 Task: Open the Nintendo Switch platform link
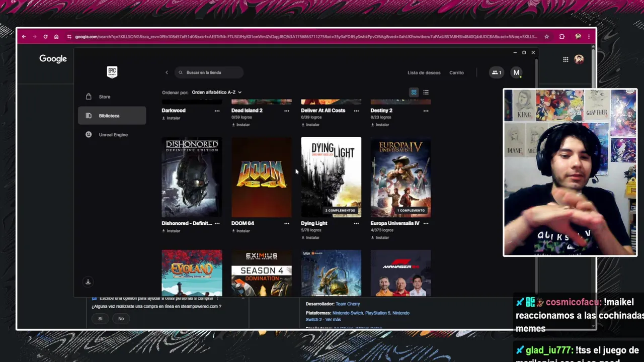click(348, 313)
